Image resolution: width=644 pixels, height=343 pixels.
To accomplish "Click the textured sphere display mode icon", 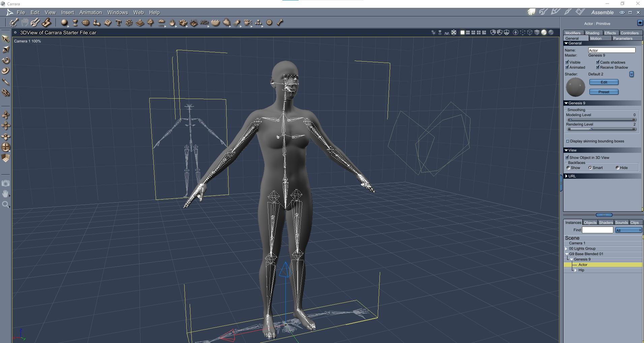I will click(551, 32).
